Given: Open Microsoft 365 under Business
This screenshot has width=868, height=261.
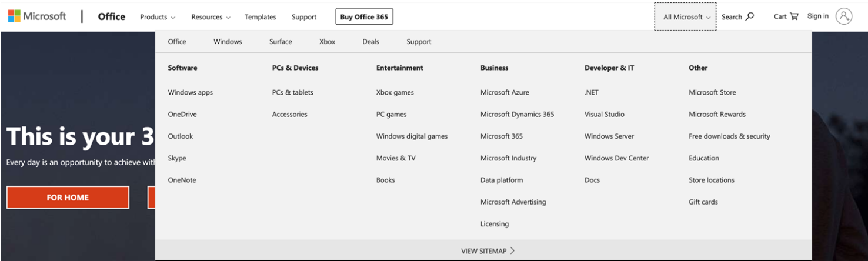Looking at the screenshot, I should [502, 136].
